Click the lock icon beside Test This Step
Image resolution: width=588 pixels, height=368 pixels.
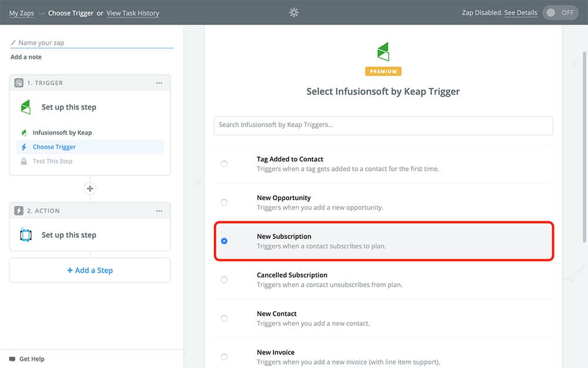point(24,161)
